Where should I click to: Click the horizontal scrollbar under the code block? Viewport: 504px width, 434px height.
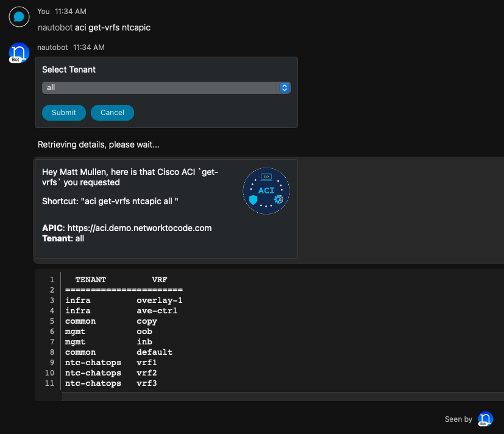pyautogui.click(x=283, y=397)
